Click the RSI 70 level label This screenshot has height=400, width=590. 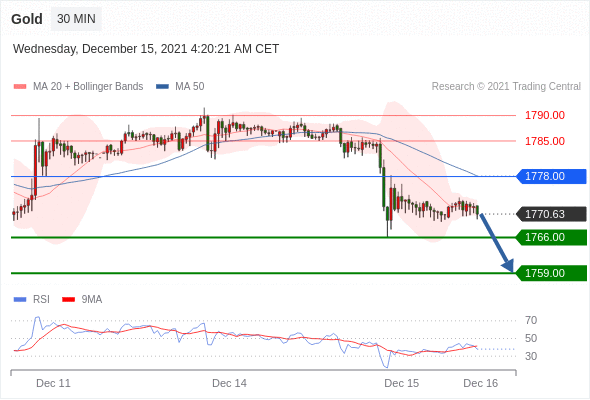pos(531,321)
